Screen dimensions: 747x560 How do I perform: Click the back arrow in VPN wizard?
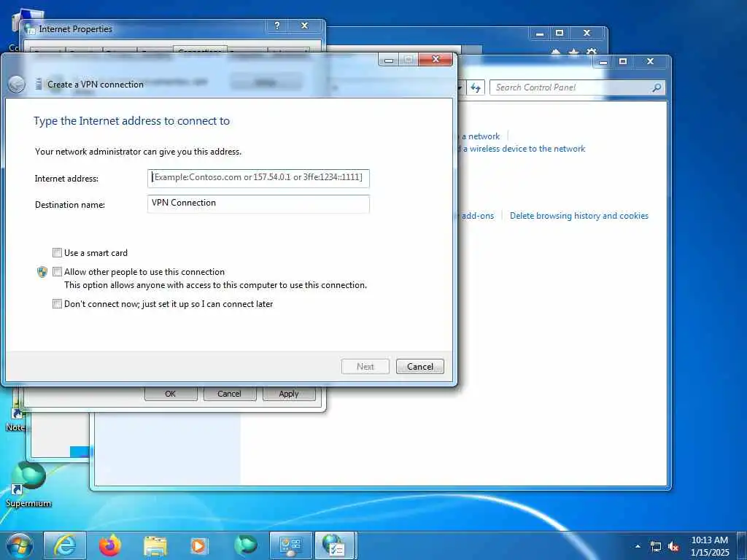coord(17,85)
